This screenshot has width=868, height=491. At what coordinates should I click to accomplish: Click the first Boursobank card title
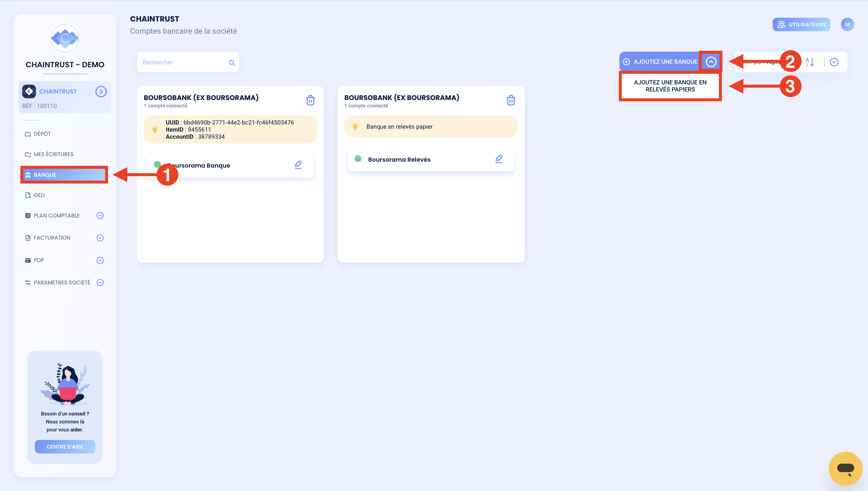201,97
